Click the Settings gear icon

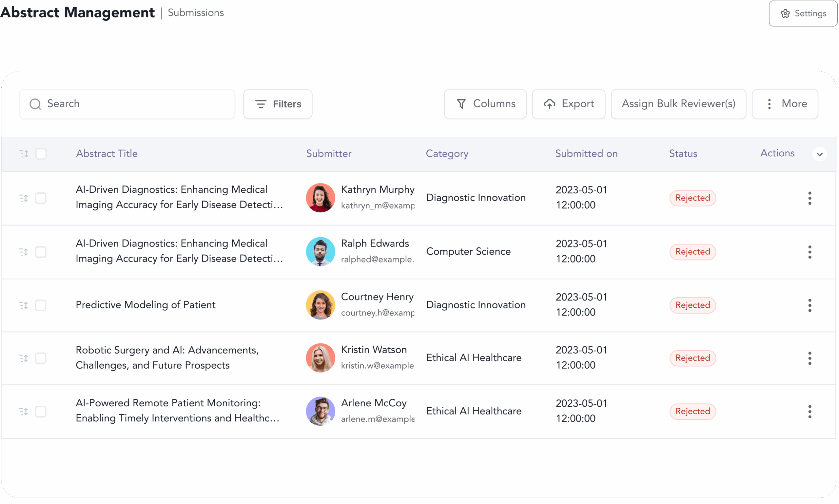pyautogui.click(x=785, y=13)
